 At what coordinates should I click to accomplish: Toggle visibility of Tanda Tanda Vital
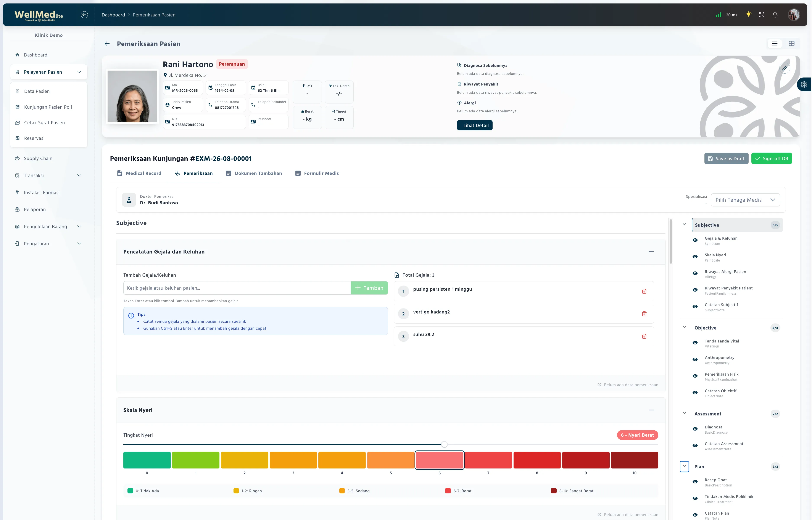[695, 343]
